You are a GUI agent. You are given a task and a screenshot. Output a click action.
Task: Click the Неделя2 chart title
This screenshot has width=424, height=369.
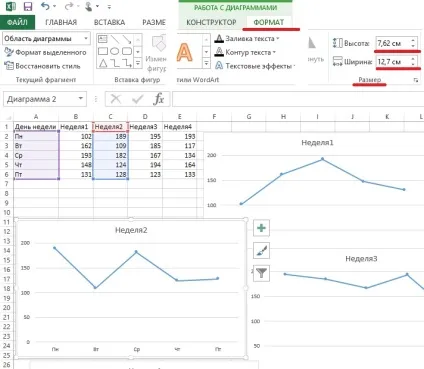[131, 230]
